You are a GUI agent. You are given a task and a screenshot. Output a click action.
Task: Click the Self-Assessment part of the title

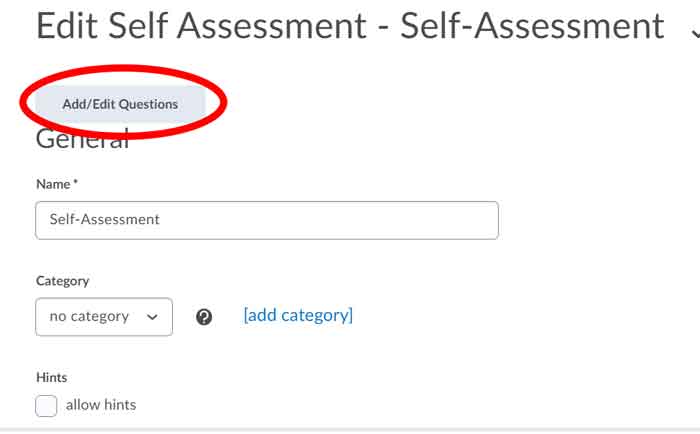pos(532,25)
